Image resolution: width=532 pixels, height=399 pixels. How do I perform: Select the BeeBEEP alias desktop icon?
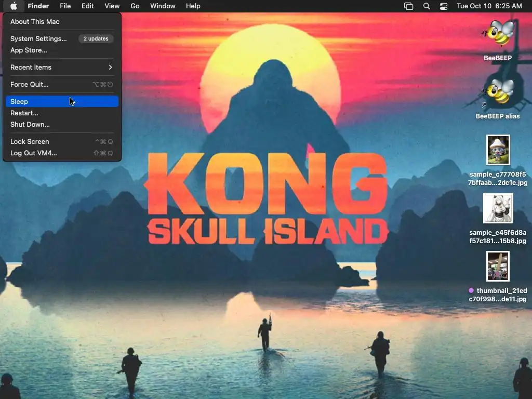click(498, 91)
